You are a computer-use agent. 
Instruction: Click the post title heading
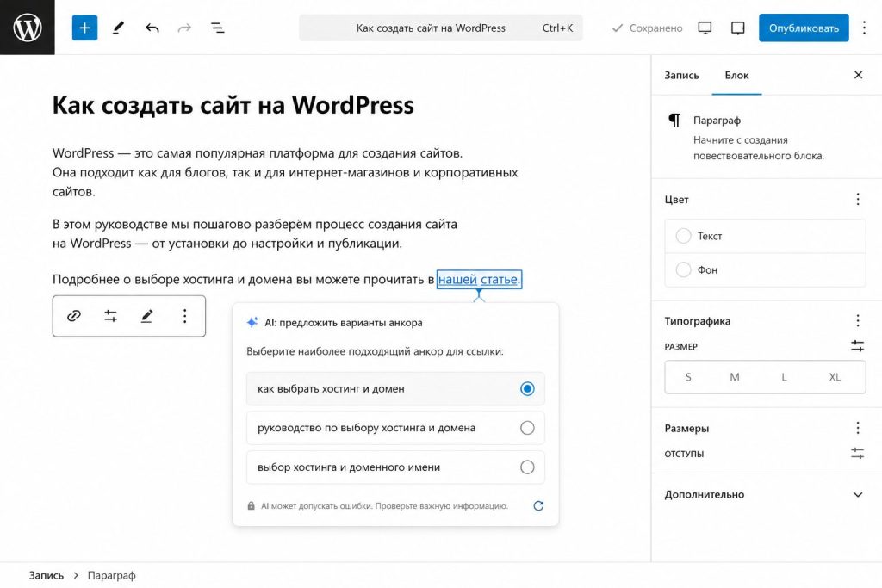pyautogui.click(x=233, y=105)
